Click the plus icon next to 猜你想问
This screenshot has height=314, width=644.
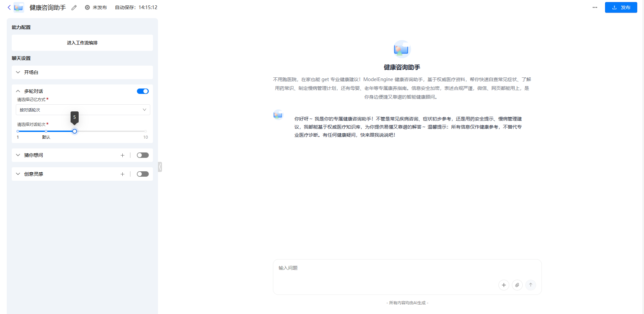pyautogui.click(x=122, y=155)
